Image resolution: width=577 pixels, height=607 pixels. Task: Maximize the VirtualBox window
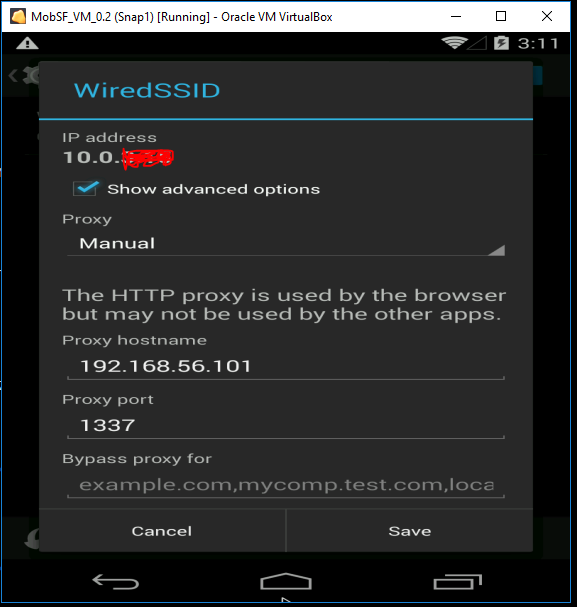tap(501, 16)
